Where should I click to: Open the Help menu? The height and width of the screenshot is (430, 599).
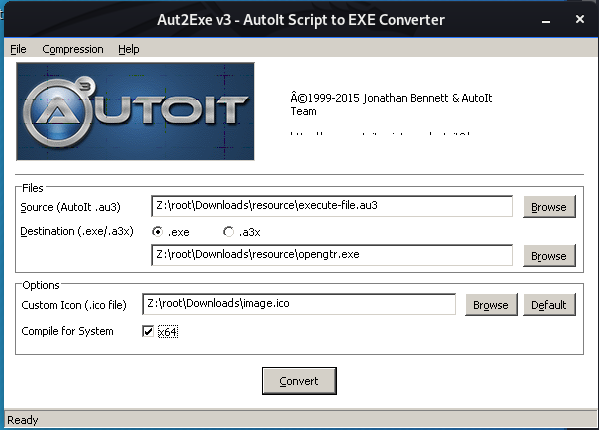[128, 49]
